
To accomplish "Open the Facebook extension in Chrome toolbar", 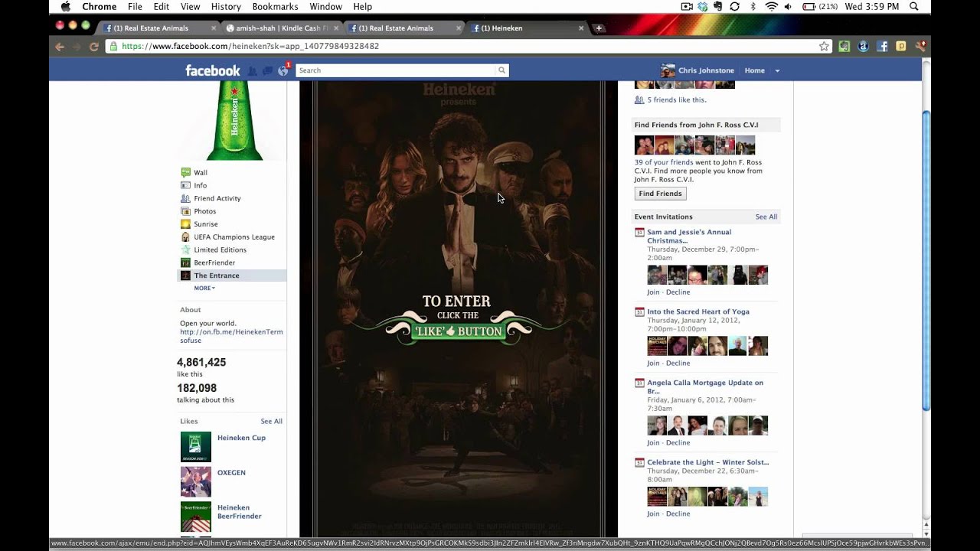I will click(x=882, y=47).
